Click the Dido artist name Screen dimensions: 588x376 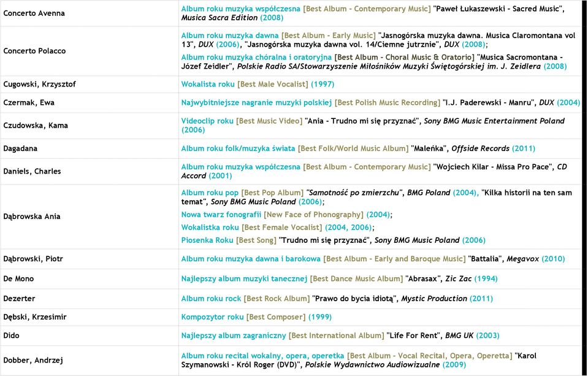(x=11, y=336)
